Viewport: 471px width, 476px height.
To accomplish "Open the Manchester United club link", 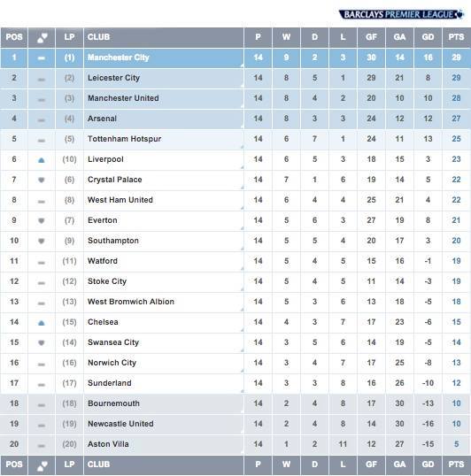I will click(123, 98).
